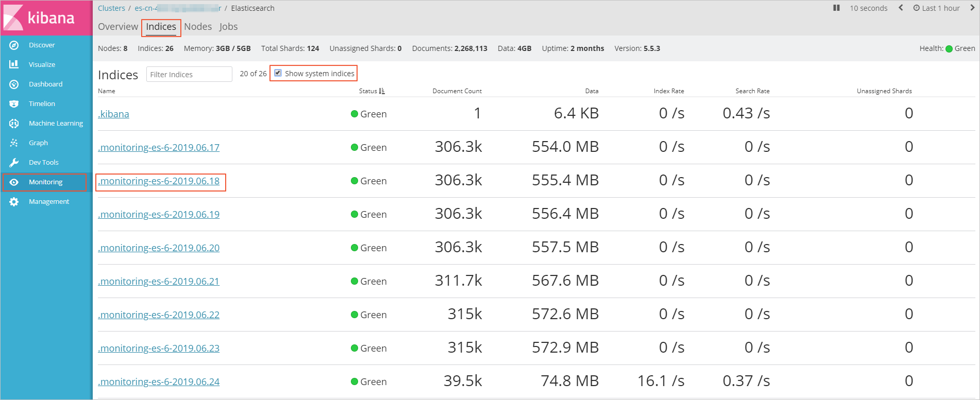Click the 311.7k document count
This screenshot has width=980, height=400.
(x=459, y=281)
